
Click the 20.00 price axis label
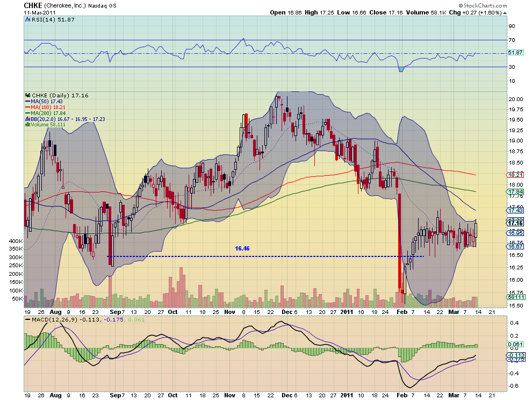516,99
